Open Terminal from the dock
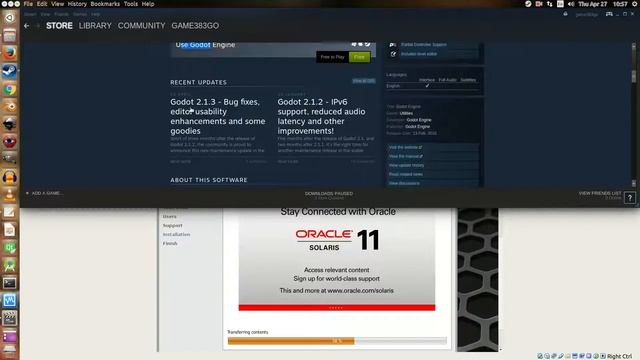 coord(9,283)
